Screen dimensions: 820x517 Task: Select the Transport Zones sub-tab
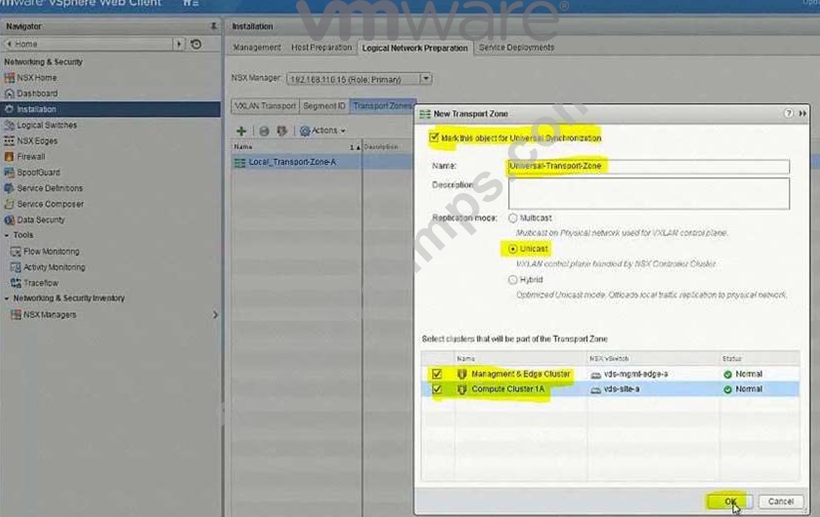pyautogui.click(x=382, y=106)
